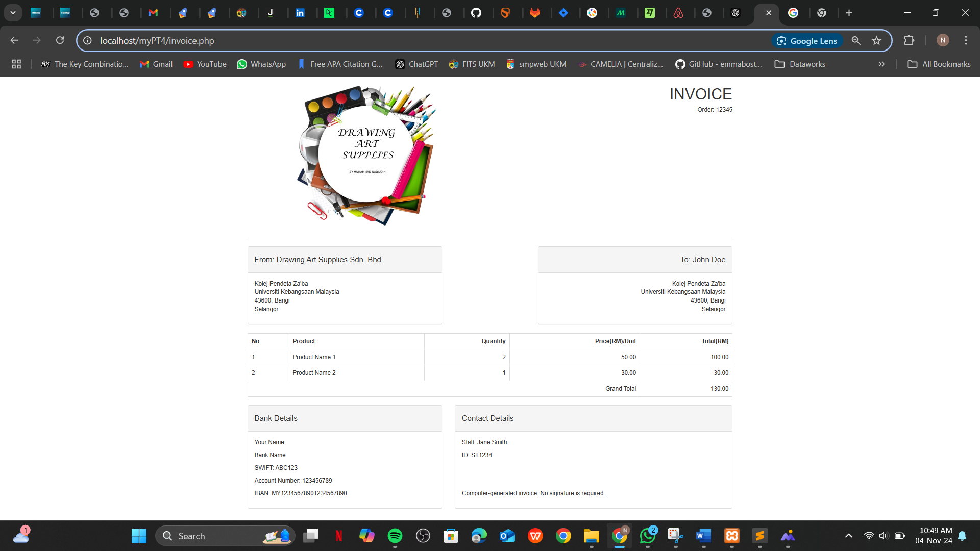Open the All Bookmarks folder
The height and width of the screenshot is (551, 980).
point(939,64)
